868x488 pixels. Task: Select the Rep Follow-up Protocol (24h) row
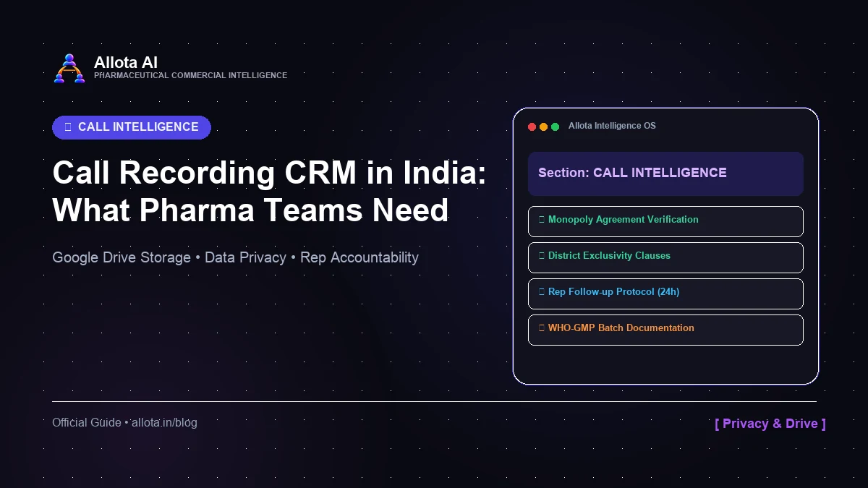click(x=665, y=294)
